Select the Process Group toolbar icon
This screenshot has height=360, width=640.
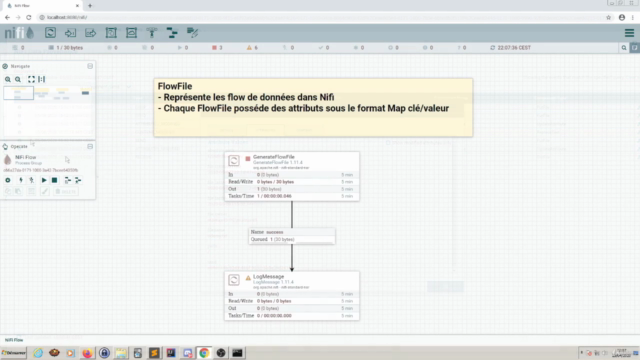pyautogui.click(x=111, y=33)
